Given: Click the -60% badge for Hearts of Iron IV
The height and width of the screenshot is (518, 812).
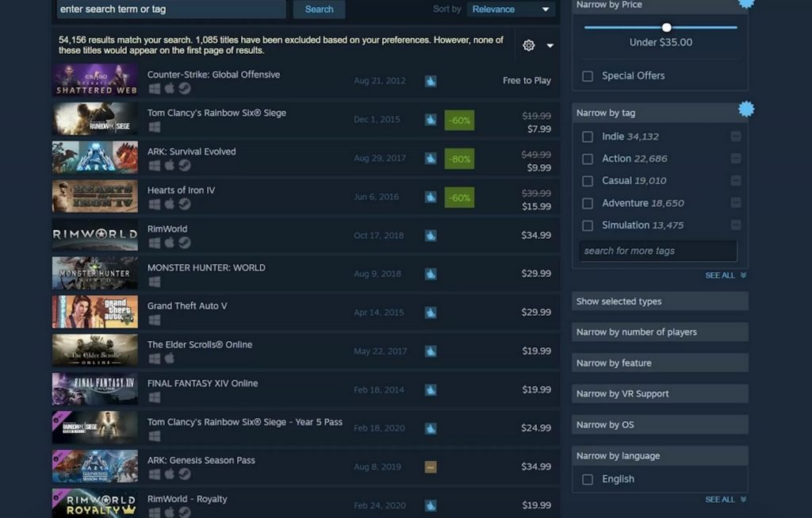Looking at the screenshot, I should click(459, 198).
